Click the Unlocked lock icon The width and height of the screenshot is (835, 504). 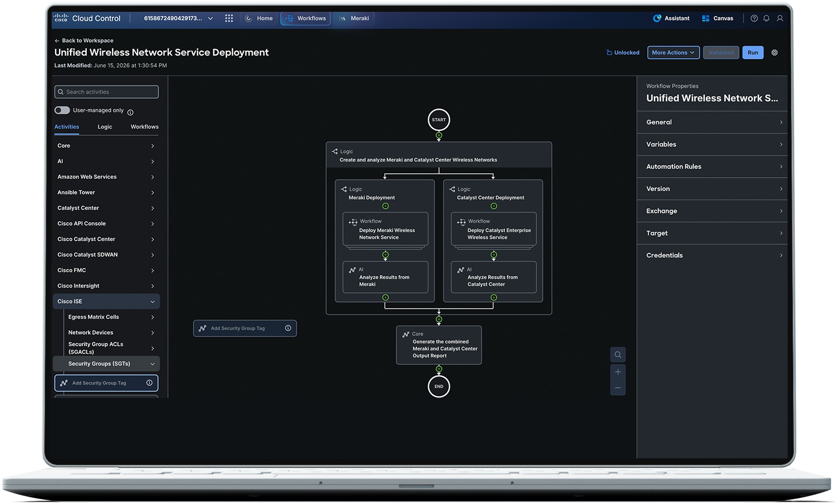pyautogui.click(x=609, y=53)
